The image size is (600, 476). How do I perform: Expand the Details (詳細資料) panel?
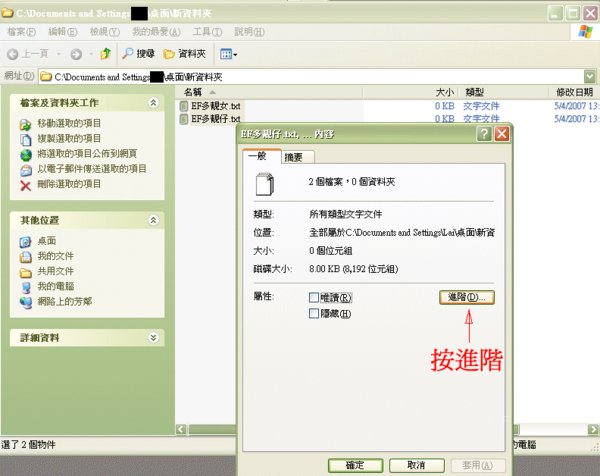(153, 338)
